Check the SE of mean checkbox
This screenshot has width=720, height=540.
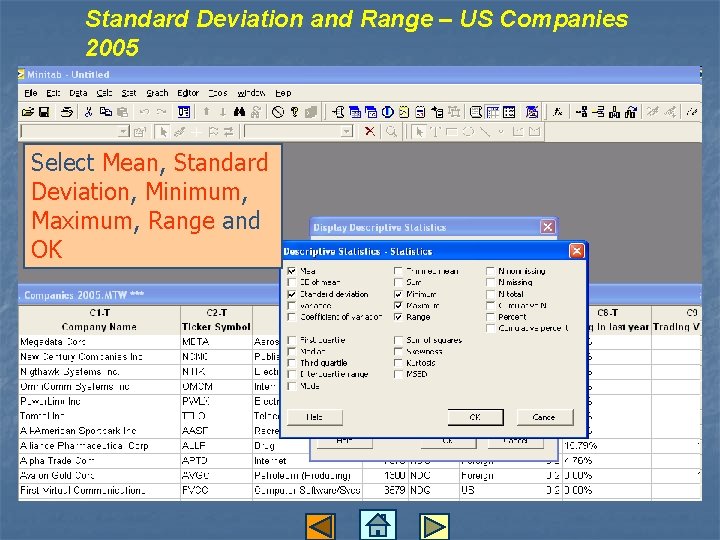pos(292,282)
